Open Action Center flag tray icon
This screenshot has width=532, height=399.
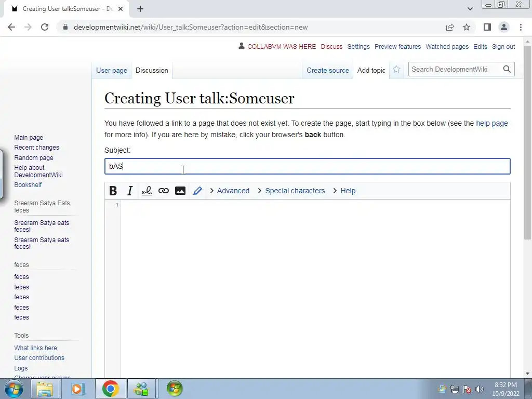(467, 389)
